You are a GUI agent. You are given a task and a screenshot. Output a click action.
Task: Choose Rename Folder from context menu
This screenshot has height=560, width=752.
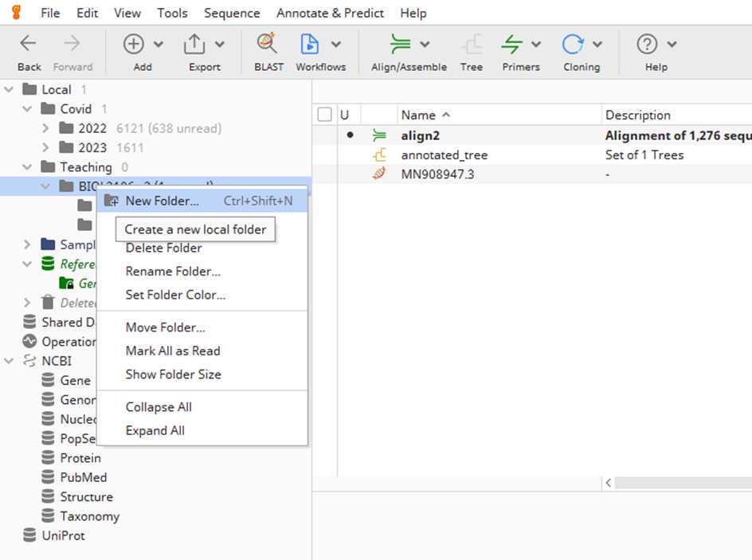point(202,272)
